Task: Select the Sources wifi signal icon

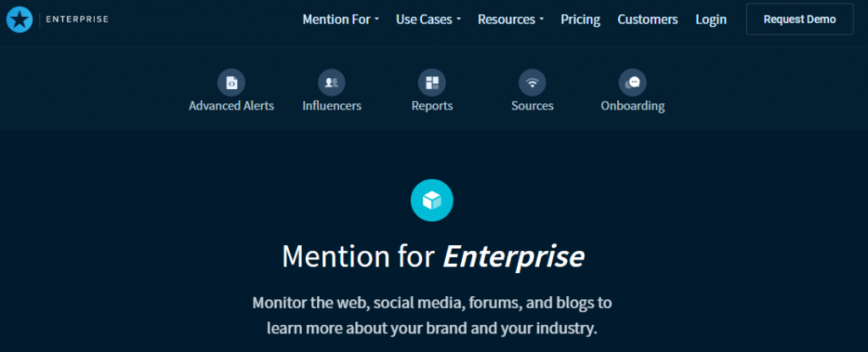Action: 532,83
